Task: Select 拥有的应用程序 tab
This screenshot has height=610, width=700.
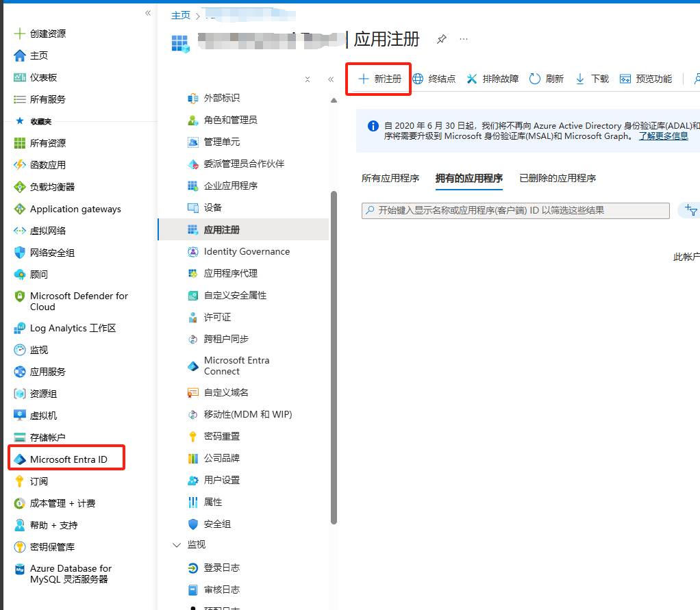Action: coord(469,179)
